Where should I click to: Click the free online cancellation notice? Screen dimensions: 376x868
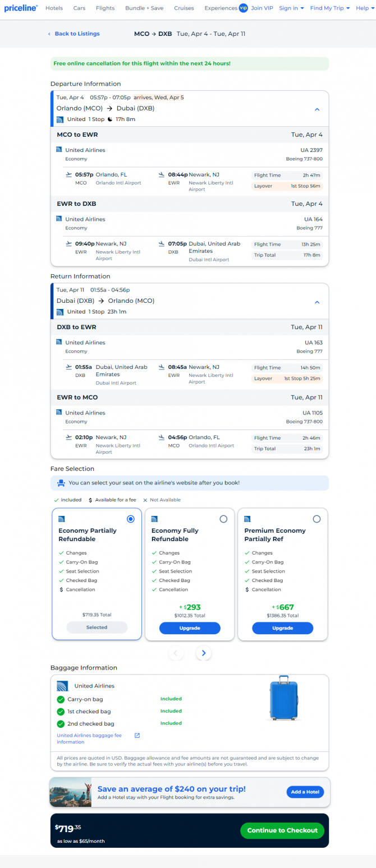coord(189,63)
